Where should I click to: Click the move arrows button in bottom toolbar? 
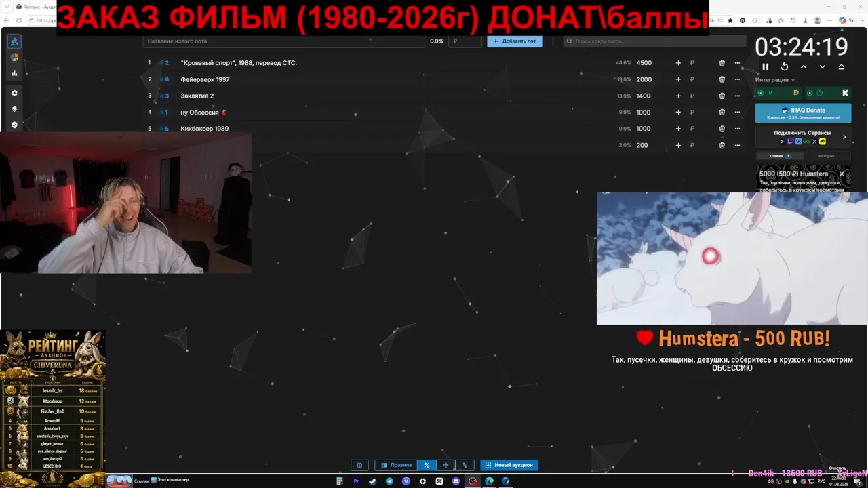pos(446,465)
